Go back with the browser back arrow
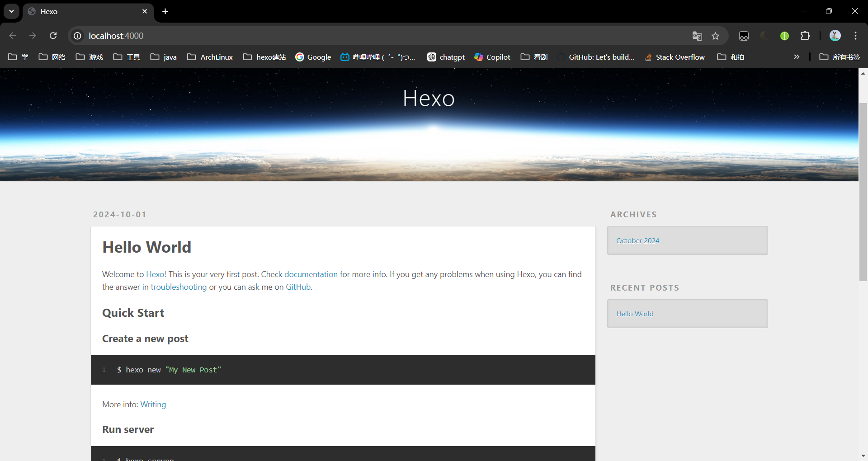868x461 pixels. click(13, 36)
